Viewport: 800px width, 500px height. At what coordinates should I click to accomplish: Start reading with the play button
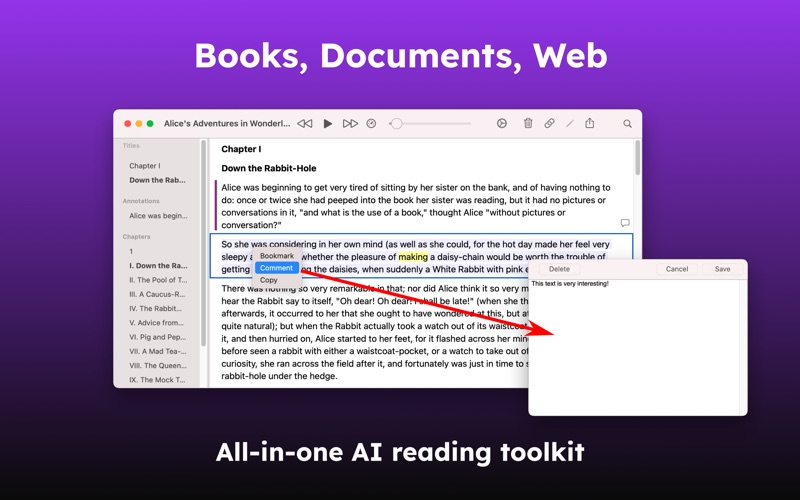point(328,123)
